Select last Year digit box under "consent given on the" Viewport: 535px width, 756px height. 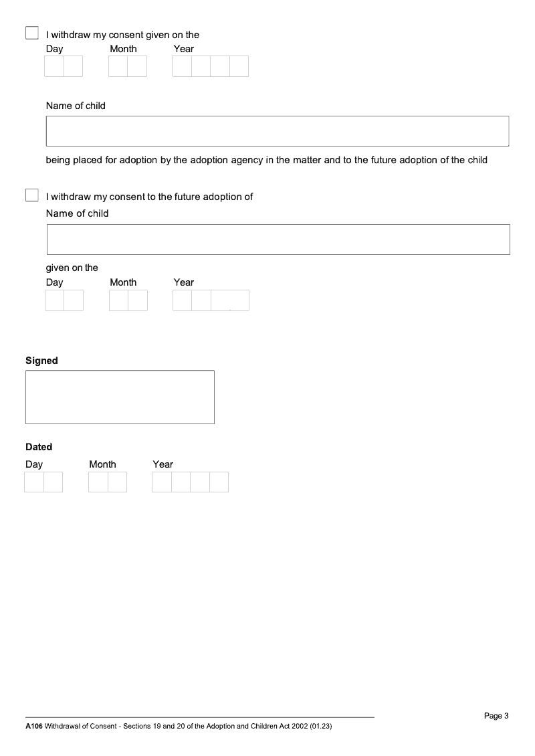[239, 66]
